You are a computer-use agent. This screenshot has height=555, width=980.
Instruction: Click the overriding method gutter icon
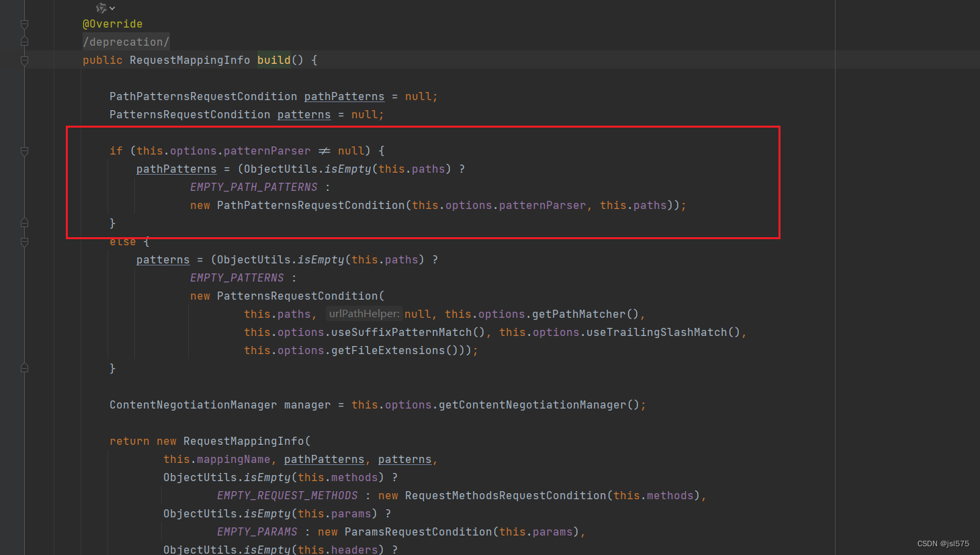pyautogui.click(x=101, y=8)
